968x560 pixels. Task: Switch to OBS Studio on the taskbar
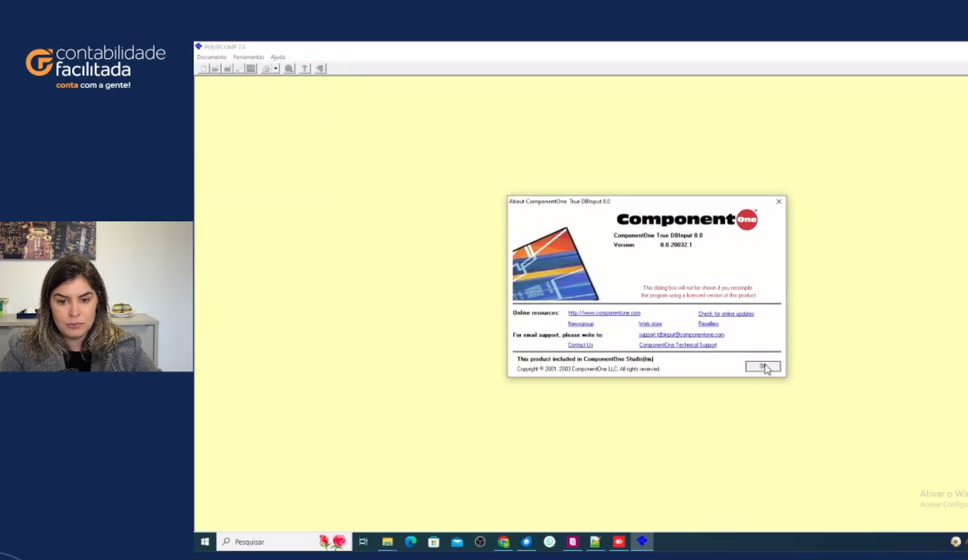point(480,542)
